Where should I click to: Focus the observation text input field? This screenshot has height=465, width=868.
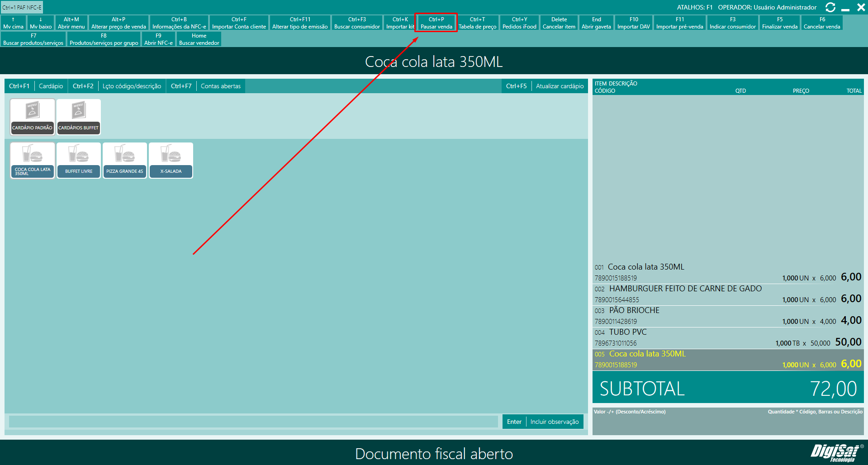[x=253, y=422]
